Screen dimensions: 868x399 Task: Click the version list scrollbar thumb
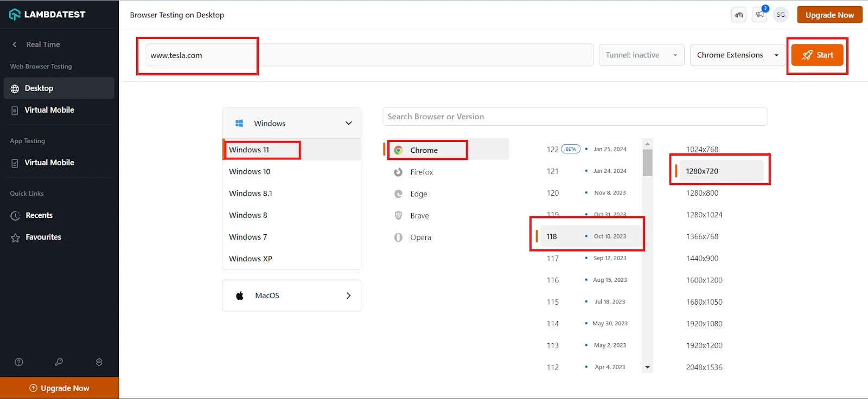[647, 163]
